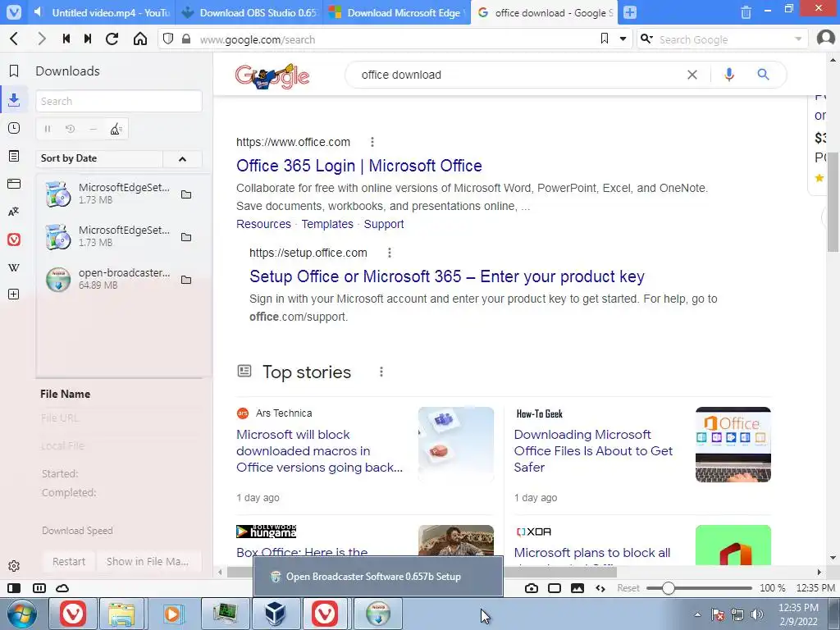
Task: Open the folder of the second MicrosoftEdgeSetup download
Action: [186, 237]
